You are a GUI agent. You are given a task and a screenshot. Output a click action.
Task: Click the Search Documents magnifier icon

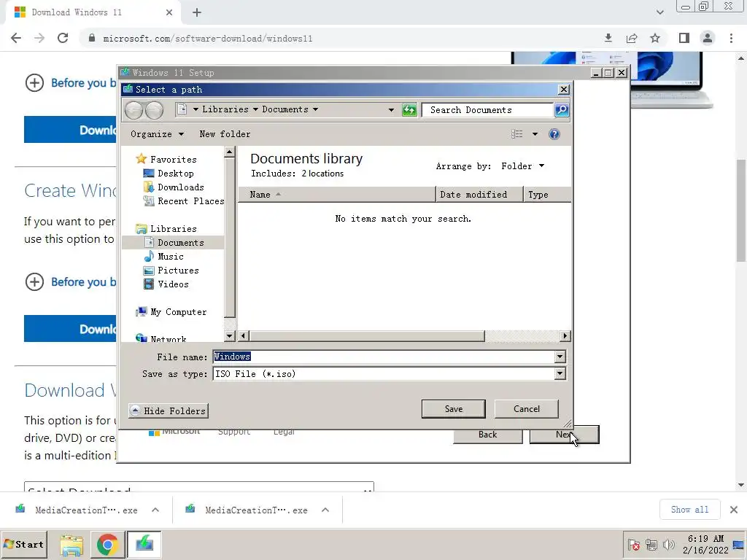562,110
